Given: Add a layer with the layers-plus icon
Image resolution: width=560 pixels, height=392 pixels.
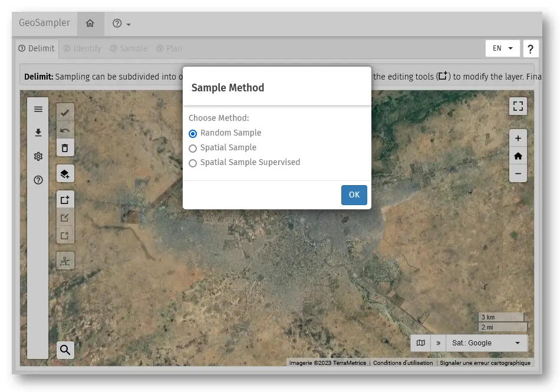Looking at the screenshot, I should point(65,173).
